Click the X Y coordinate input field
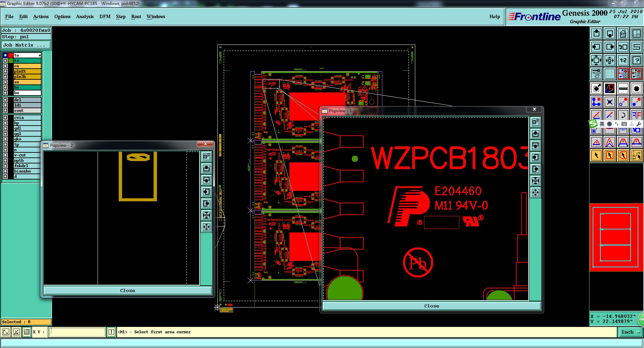Screen dimensions: 644x348 pyautogui.click(x=77, y=332)
